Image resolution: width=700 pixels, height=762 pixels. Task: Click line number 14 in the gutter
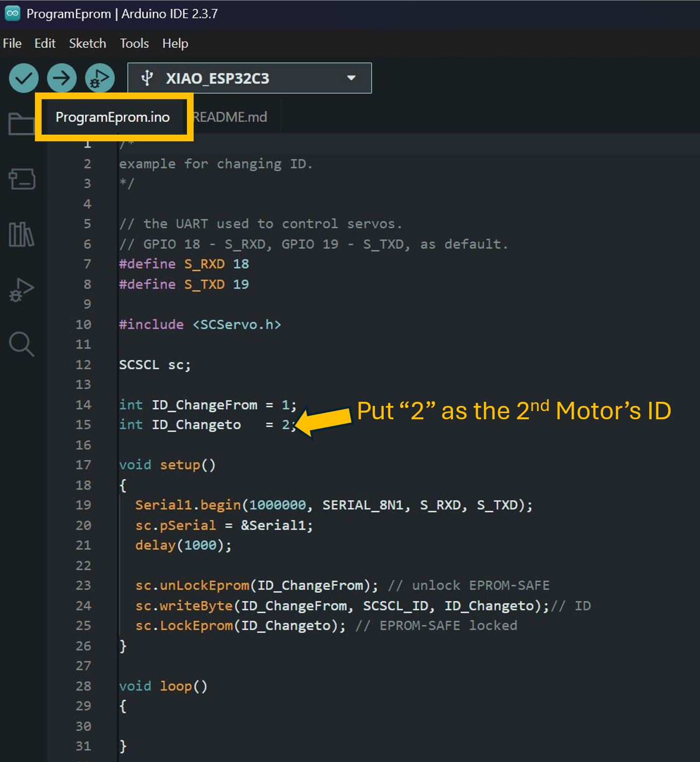point(83,405)
